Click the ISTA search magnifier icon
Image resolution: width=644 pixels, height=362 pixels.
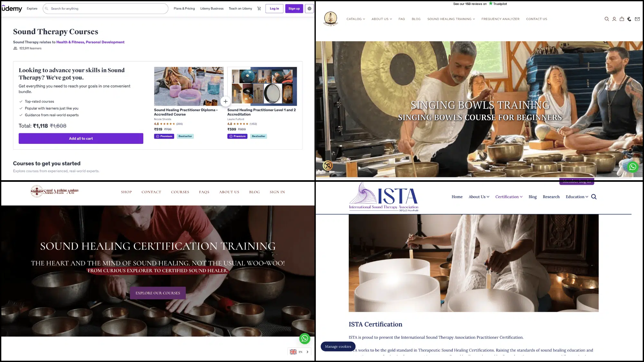(x=594, y=197)
